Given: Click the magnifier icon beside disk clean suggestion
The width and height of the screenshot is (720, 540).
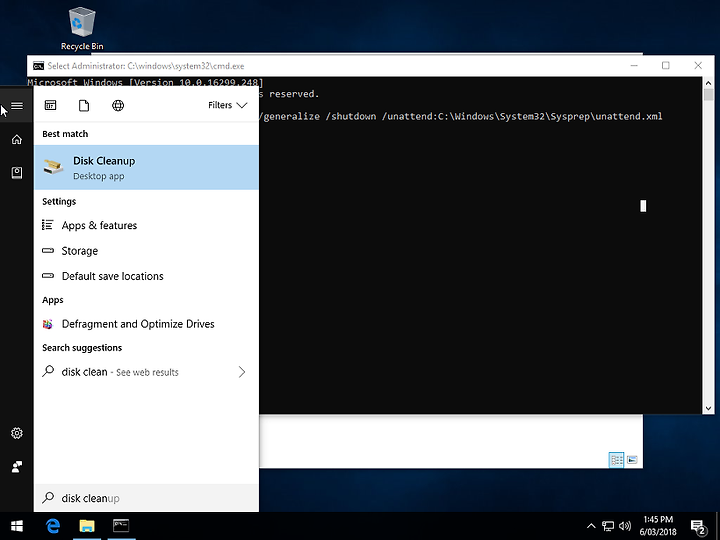Looking at the screenshot, I should 48,371.
